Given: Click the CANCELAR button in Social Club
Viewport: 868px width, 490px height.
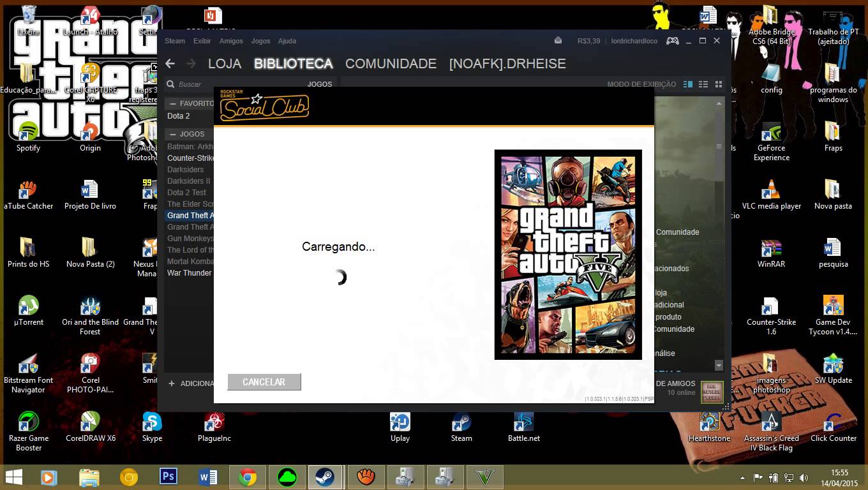Looking at the screenshot, I should point(264,382).
